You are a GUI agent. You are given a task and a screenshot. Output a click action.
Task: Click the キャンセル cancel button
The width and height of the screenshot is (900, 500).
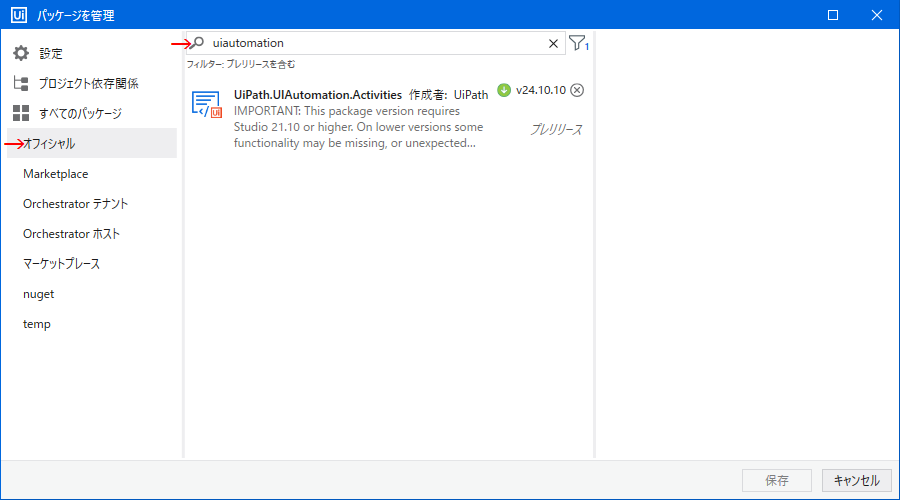(x=856, y=480)
